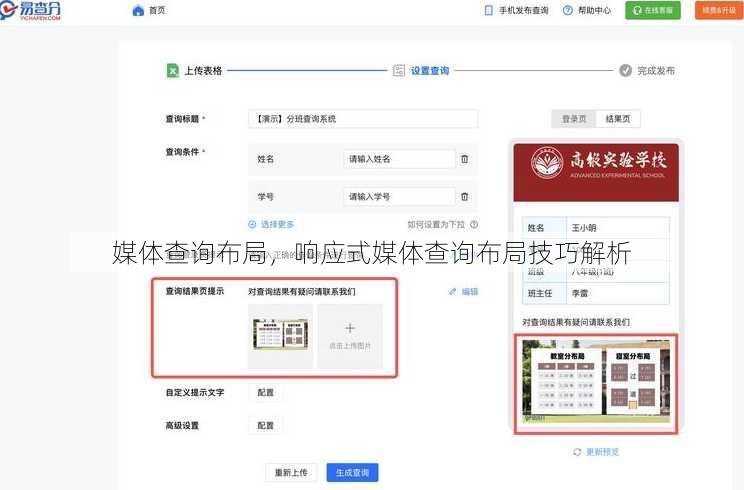The height and width of the screenshot is (490, 744).
Task: Edit the 查询标题 input field
Action: click(x=363, y=119)
